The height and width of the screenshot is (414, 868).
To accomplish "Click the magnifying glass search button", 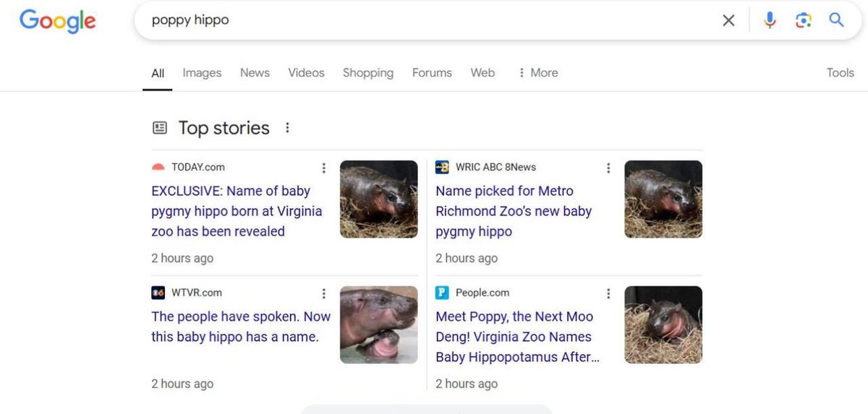I will point(836,20).
